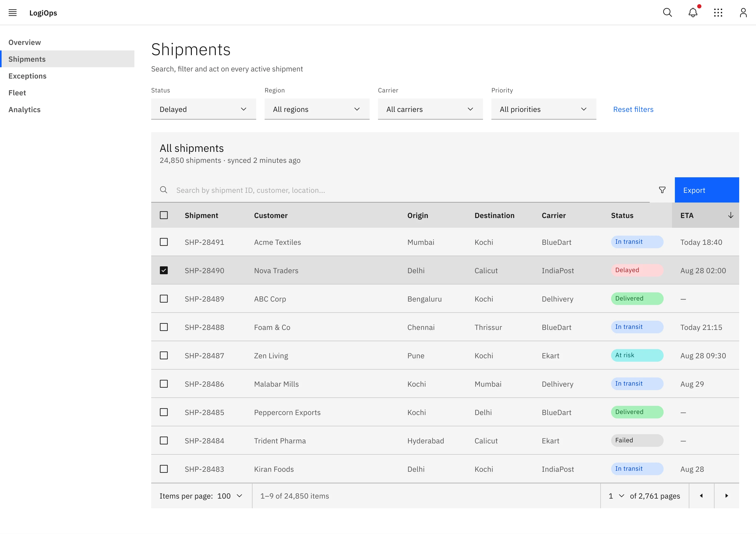Select the SHP-28484 row checkbox
Viewport: 756px width, 534px height.
click(164, 441)
